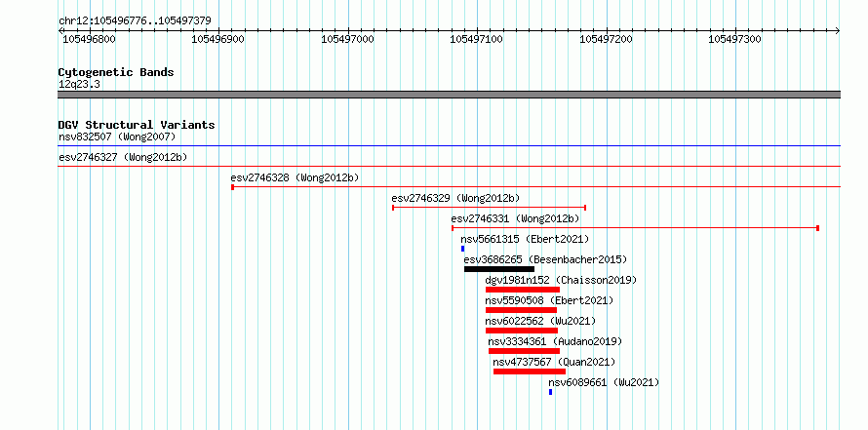Click ruler position 105497200
This screenshot has width=868, height=430.
(x=607, y=39)
